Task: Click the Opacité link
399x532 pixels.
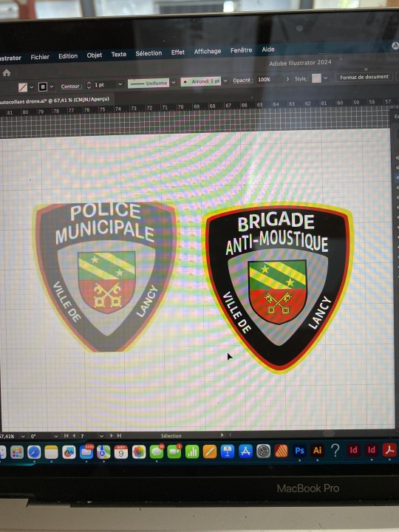Action: coord(243,80)
